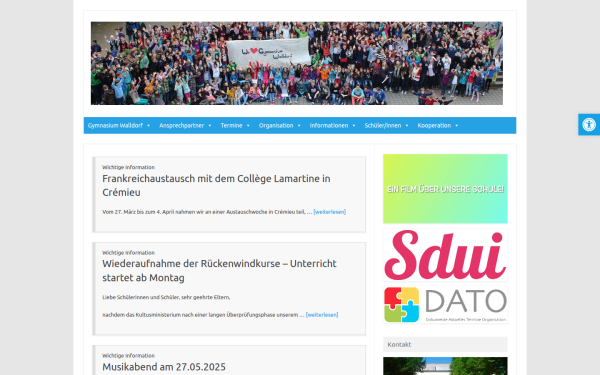Expand dropdown arrow beside Kooperation
600x375 pixels.
(x=457, y=126)
